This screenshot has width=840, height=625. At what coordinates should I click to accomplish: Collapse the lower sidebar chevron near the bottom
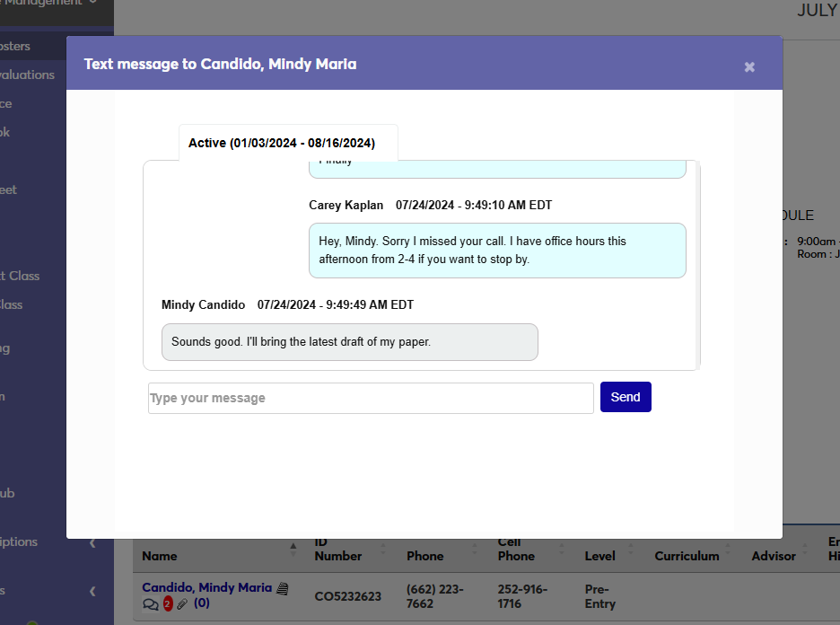point(92,591)
